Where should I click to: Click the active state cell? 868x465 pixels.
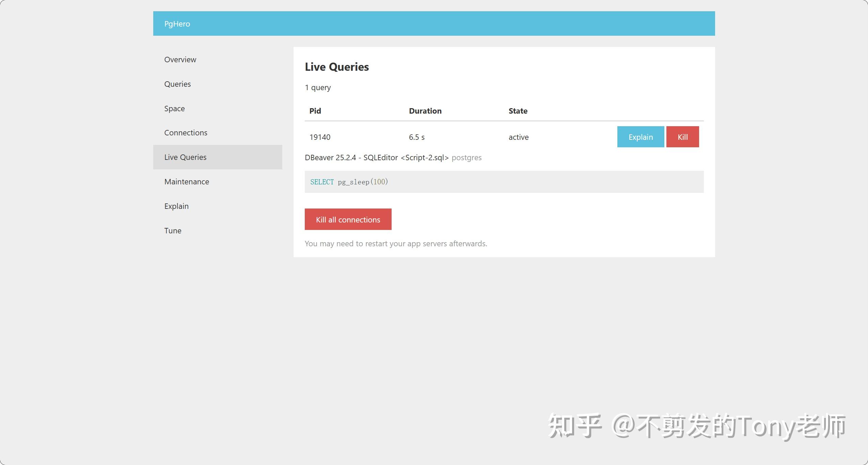(x=519, y=137)
